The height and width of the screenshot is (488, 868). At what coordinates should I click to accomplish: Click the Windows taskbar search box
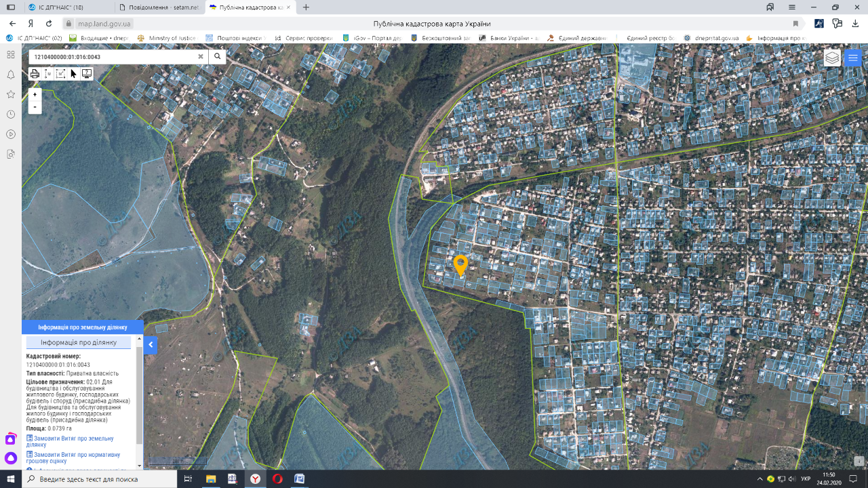coord(100,479)
